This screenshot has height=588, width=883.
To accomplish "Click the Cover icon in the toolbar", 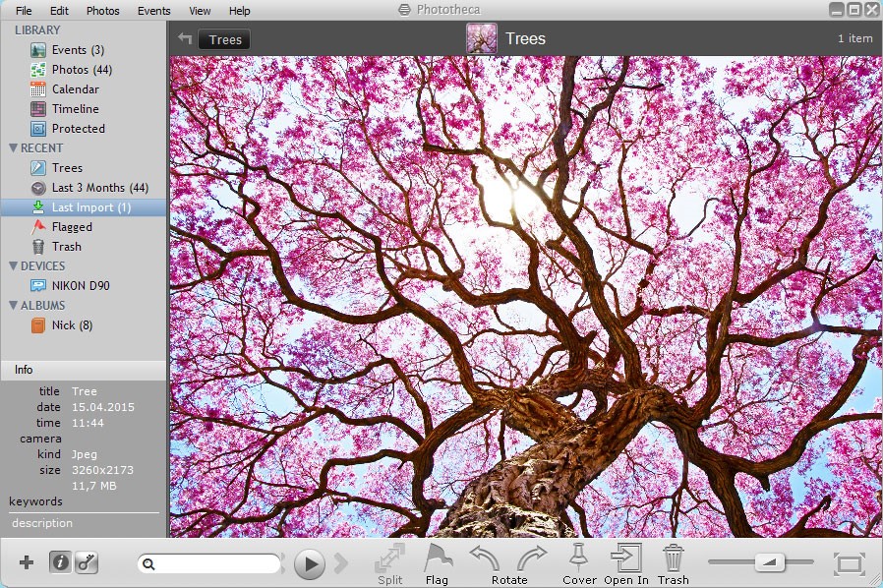I will [x=579, y=559].
